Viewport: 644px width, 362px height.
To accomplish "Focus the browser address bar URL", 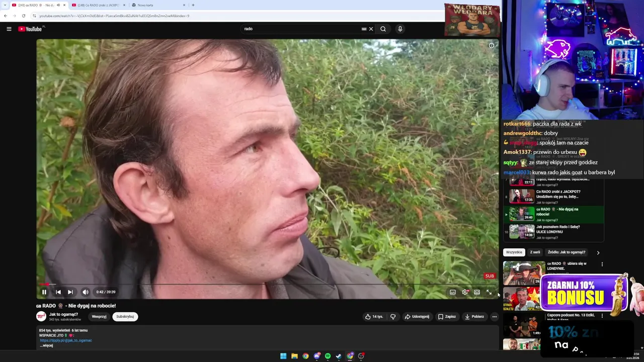I will pos(114,16).
